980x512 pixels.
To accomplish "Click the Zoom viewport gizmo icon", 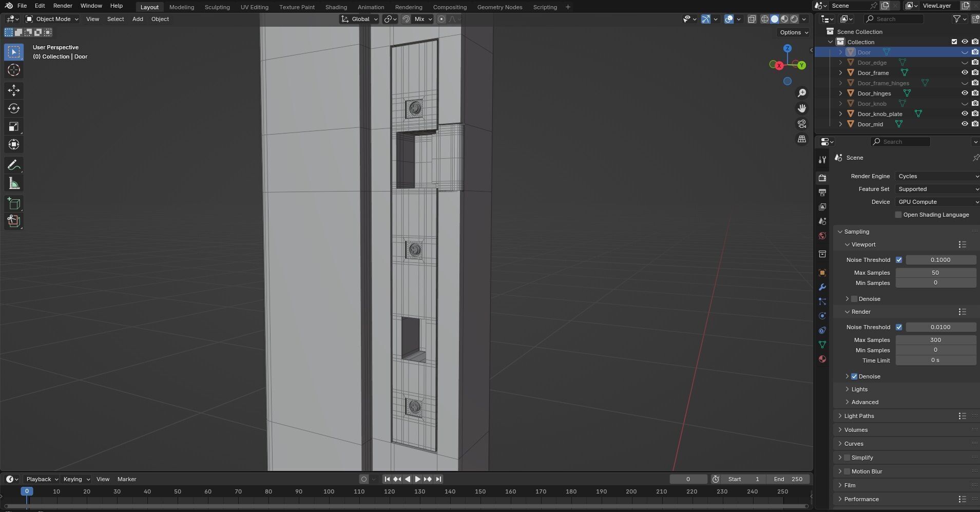I will 802,93.
